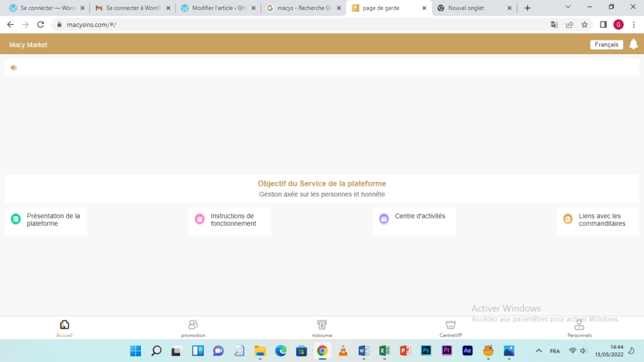The image size is (644, 362).
Task: Open the Personnels profile icon
Action: coord(579,325)
